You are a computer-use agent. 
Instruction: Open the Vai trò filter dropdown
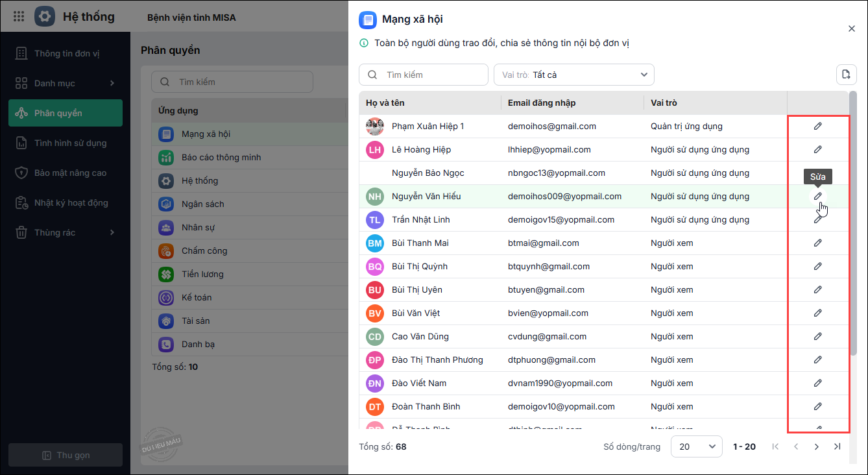(573, 75)
